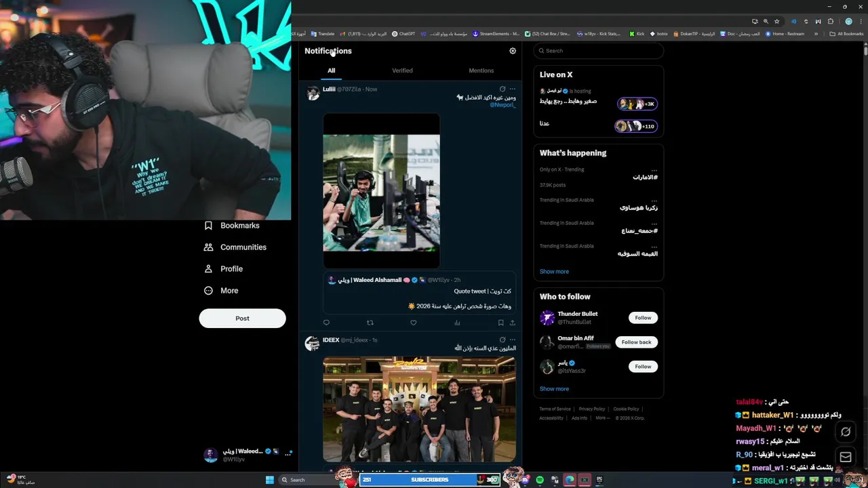Open IDEEX's profile avatar
The height and width of the screenshot is (488, 868).
313,344
